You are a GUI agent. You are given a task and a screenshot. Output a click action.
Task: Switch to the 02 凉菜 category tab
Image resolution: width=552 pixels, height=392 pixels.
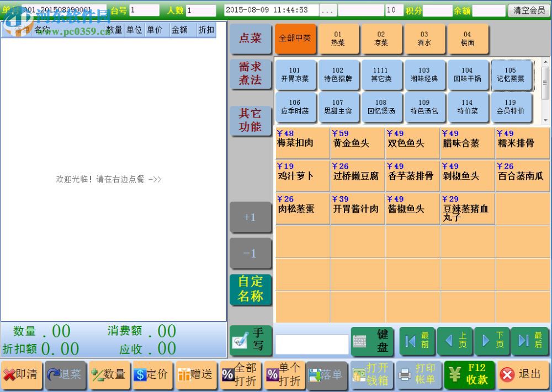point(383,39)
